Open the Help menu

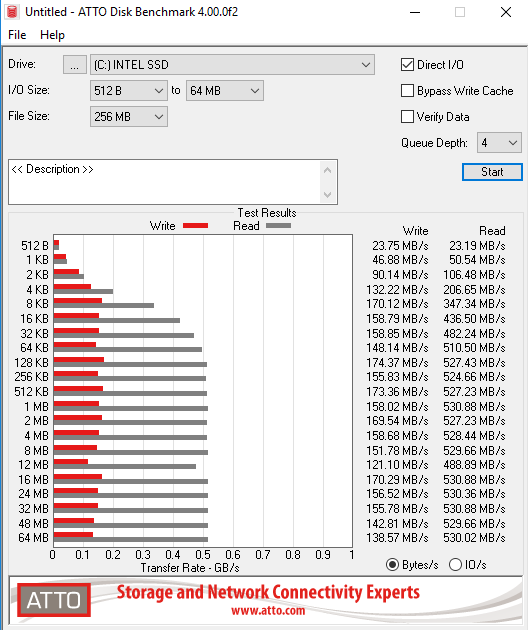coord(52,35)
